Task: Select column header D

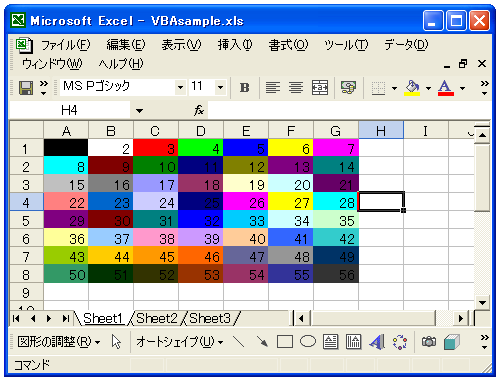Action: 201,131
